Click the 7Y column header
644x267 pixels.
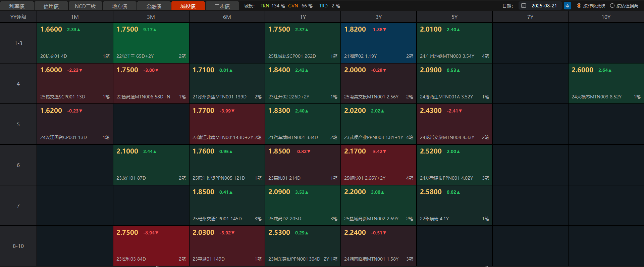coord(530,17)
